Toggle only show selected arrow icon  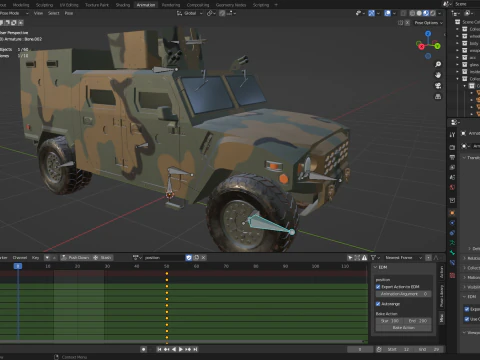350,258
